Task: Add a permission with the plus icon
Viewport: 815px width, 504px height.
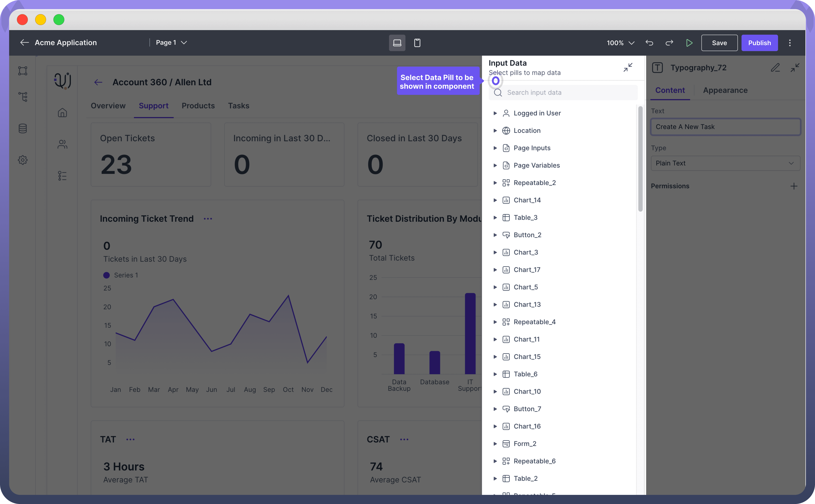Action: tap(794, 186)
